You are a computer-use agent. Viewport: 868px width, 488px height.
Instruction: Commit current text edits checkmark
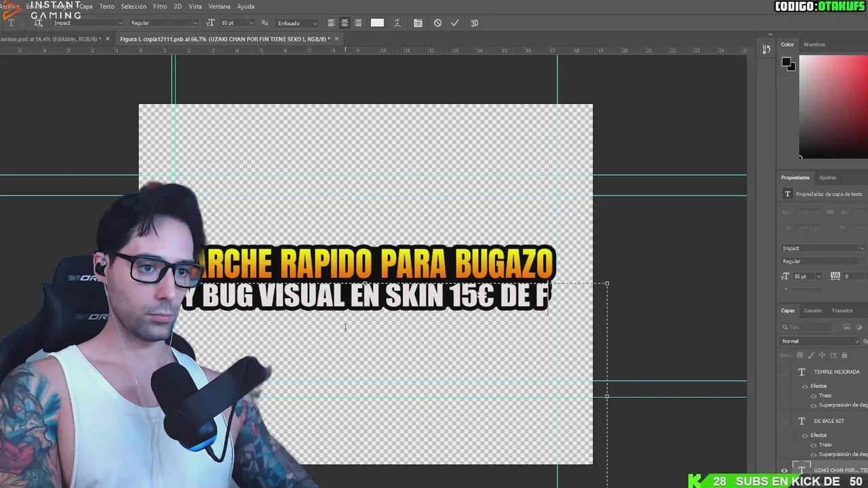tap(455, 22)
